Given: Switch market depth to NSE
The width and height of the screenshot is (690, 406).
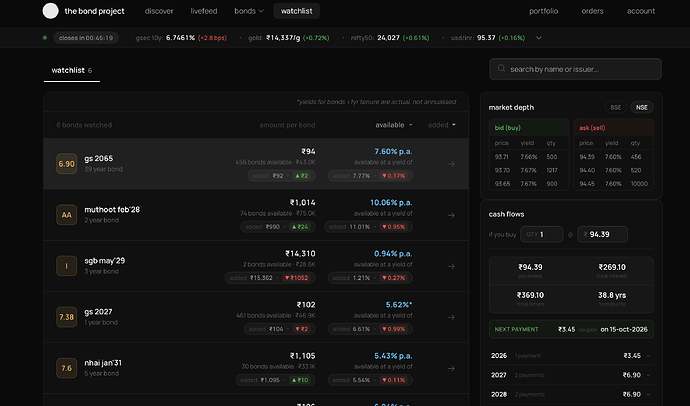Looking at the screenshot, I should tap(642, 107).
